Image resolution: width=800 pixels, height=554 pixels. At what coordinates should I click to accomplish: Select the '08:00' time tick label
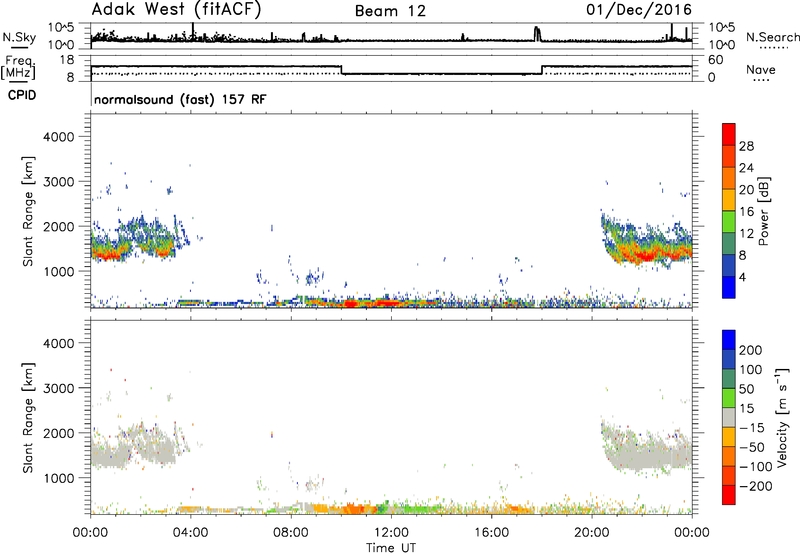click(x=291, y=533)
